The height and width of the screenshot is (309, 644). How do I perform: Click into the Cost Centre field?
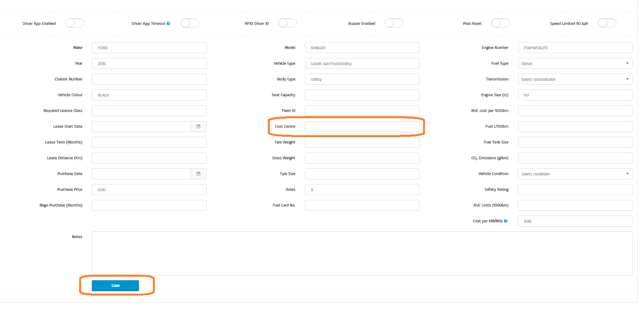pyautogui.click(x=362, y=127)
